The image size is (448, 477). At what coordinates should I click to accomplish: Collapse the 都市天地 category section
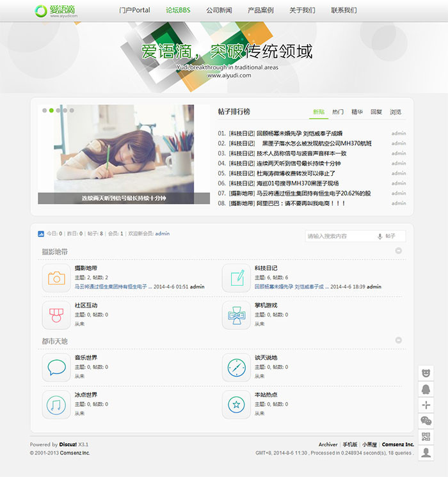point(398,340)
